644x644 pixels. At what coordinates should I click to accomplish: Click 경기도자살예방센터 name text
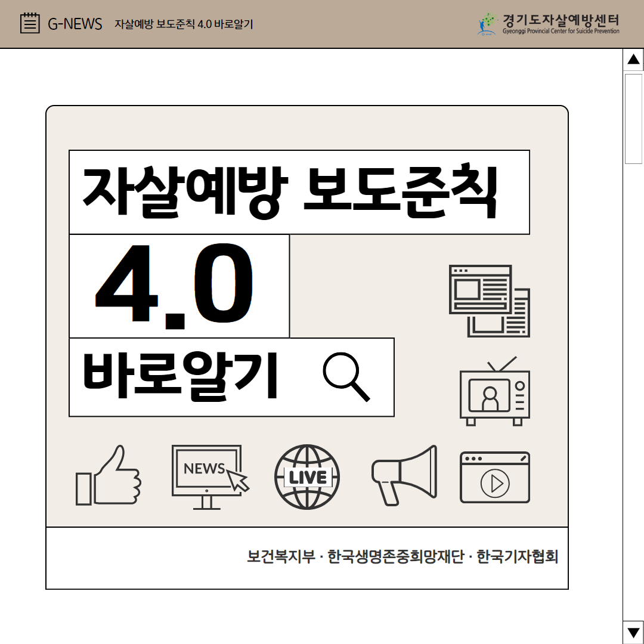[x=561, y=20]
